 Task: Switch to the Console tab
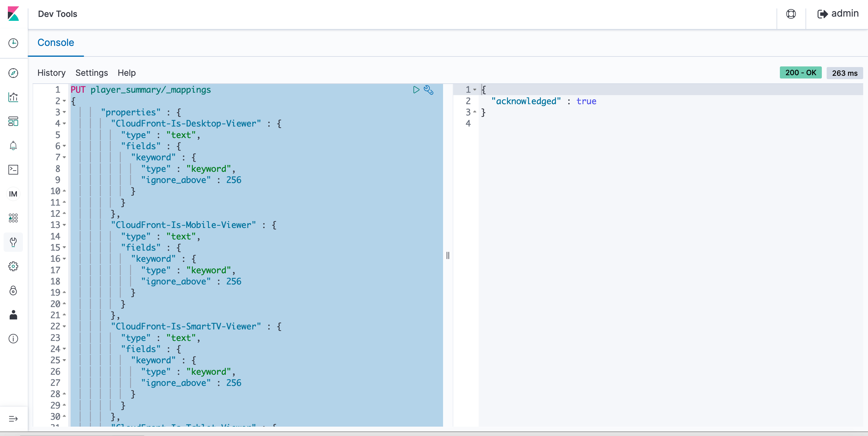[56, 43]
